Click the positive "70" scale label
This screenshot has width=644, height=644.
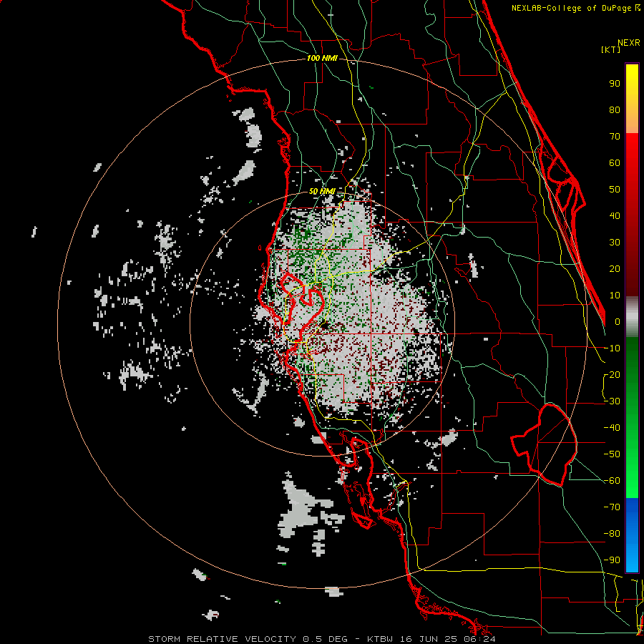tap(615, 137)
